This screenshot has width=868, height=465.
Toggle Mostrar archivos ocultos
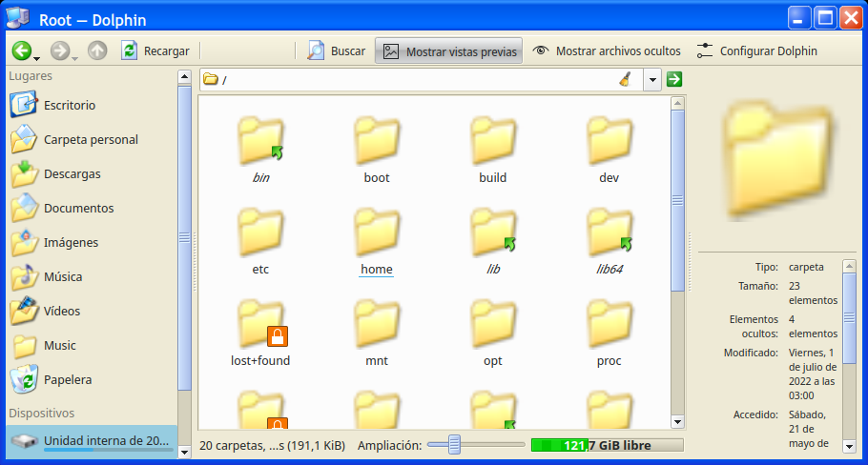point(608,51)
